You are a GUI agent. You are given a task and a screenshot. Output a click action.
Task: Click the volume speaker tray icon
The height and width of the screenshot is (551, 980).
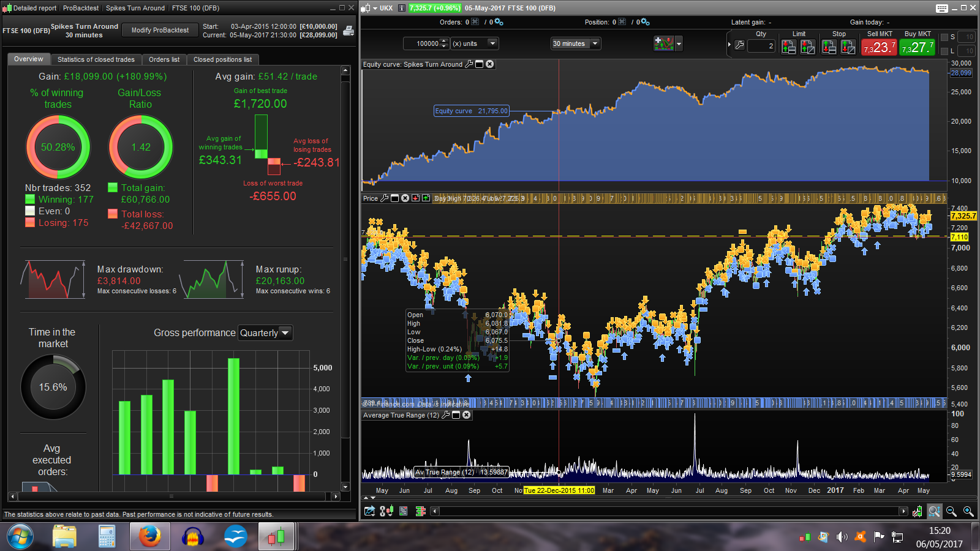tap(842, 537)
